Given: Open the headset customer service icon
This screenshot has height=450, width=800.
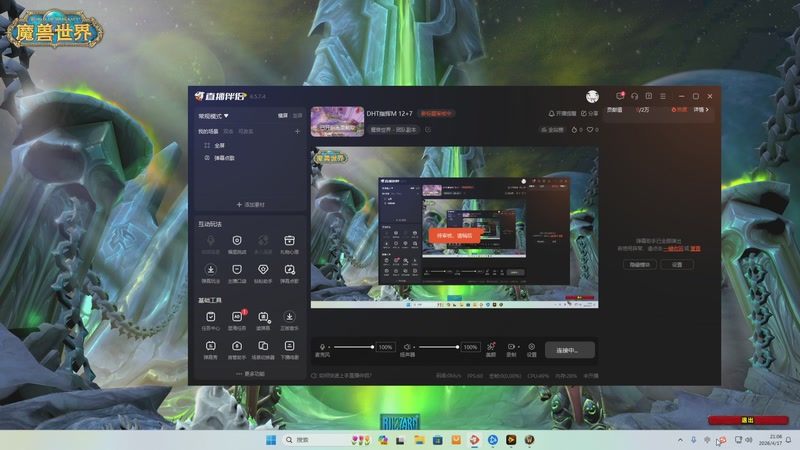Looking at the screenshot, I should point(635,96).
